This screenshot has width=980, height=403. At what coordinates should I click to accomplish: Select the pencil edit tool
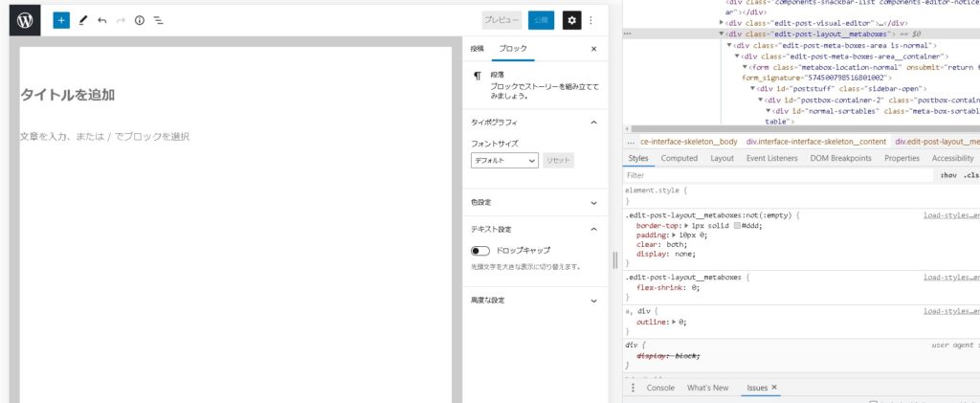pyautogui.click(x=82, y=19)
